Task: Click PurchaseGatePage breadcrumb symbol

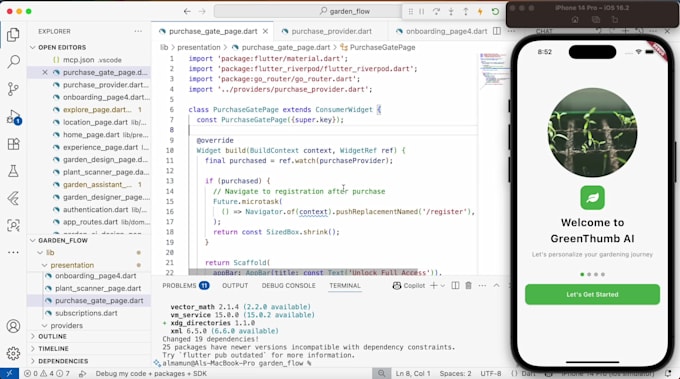Action: pyautogui.click(x=382, y=47)
